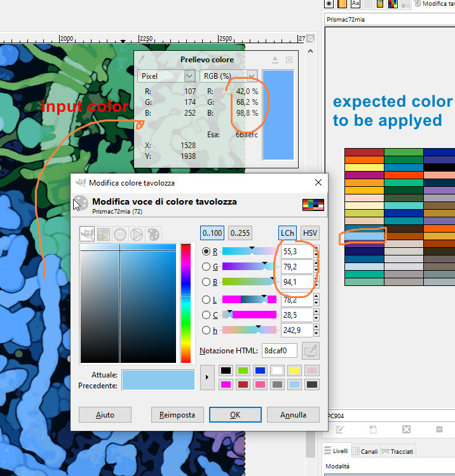Open the watercolor color selector tab

pos(119,233)
